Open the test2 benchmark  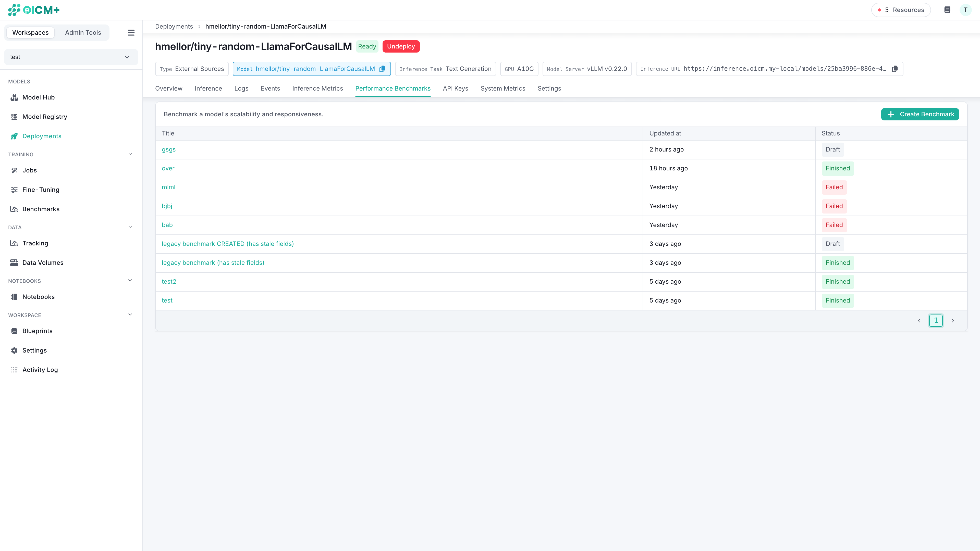pyautogui.click(x=169, y=282)
